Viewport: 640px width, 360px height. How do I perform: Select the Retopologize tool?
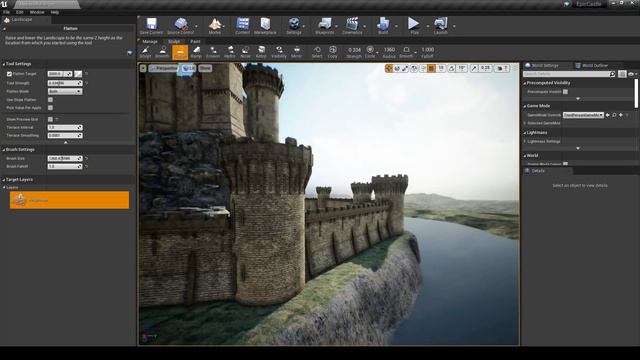pyautogui.click(x=261, y=52)
